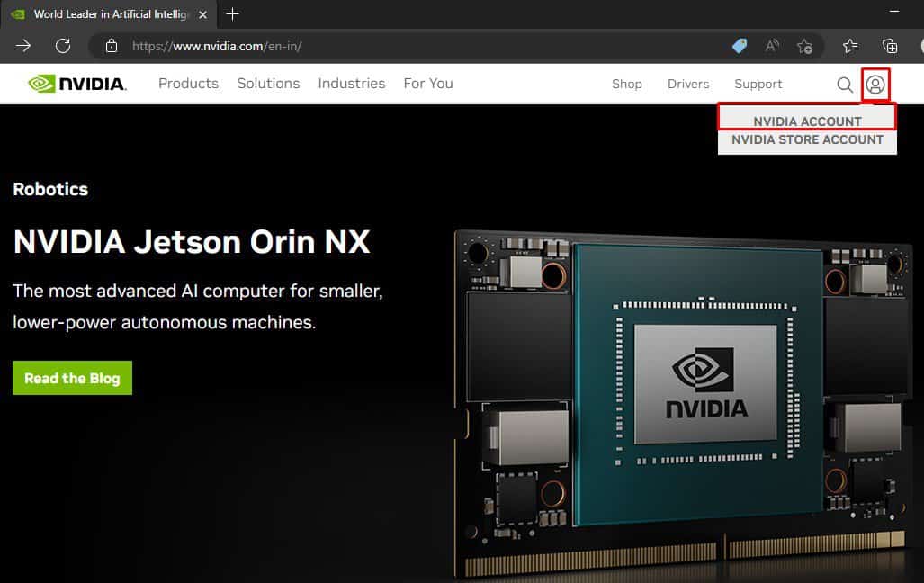Click the Jetson Orin NX module image
Screen dimensions: 924x583
pos(685,404)
